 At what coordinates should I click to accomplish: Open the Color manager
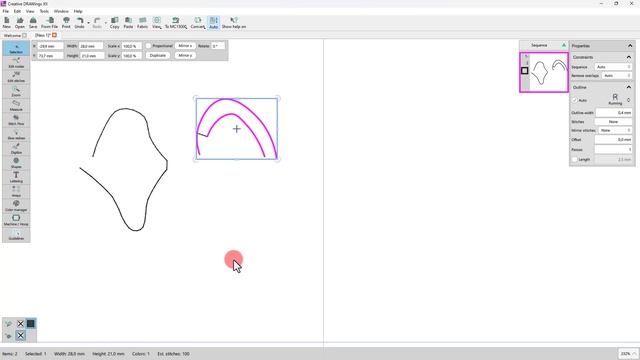16,206
